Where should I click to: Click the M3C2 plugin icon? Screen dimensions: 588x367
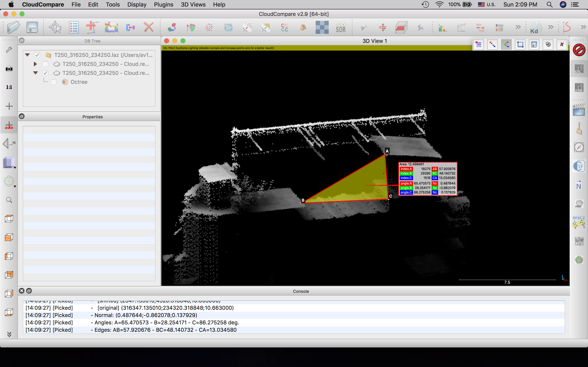coord(579,222)
